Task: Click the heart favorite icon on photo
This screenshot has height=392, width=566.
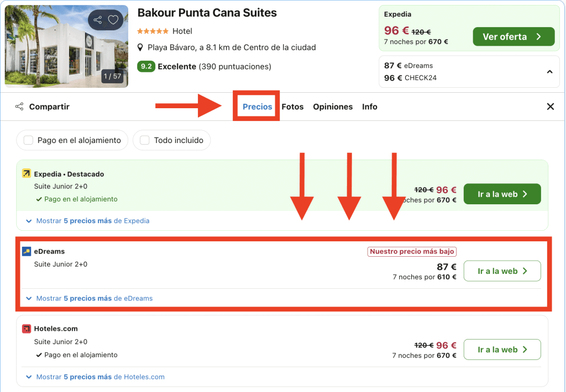Action: coord(113,20)
